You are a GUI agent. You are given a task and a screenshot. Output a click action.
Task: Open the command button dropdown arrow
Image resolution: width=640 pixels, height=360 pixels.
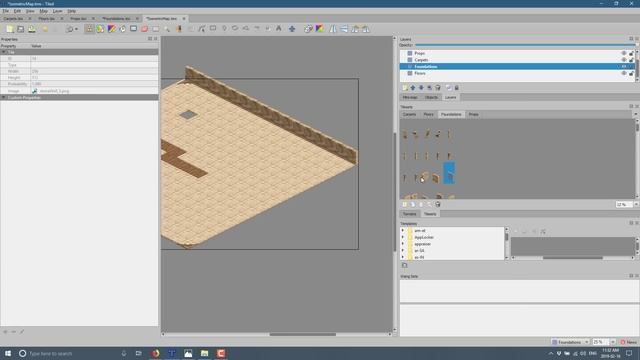[x=76, y=29]
